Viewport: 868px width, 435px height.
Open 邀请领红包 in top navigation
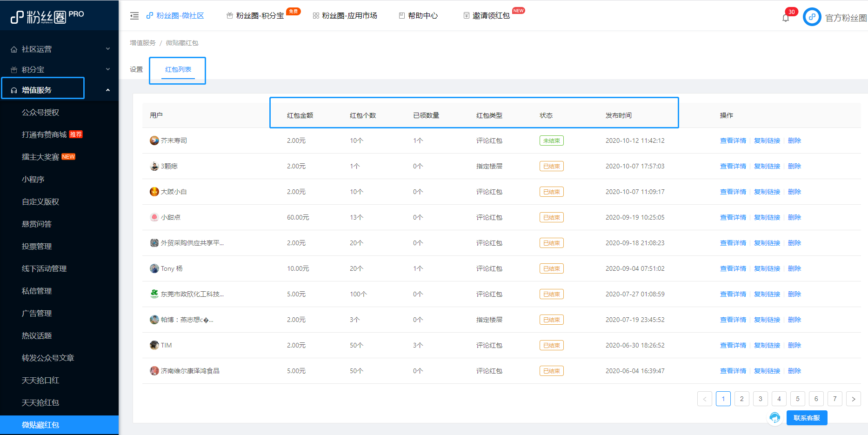point(487,16)
